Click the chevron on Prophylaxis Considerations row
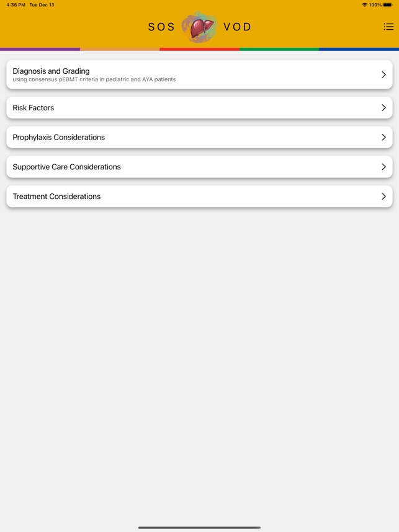 (x=383, y=137)
